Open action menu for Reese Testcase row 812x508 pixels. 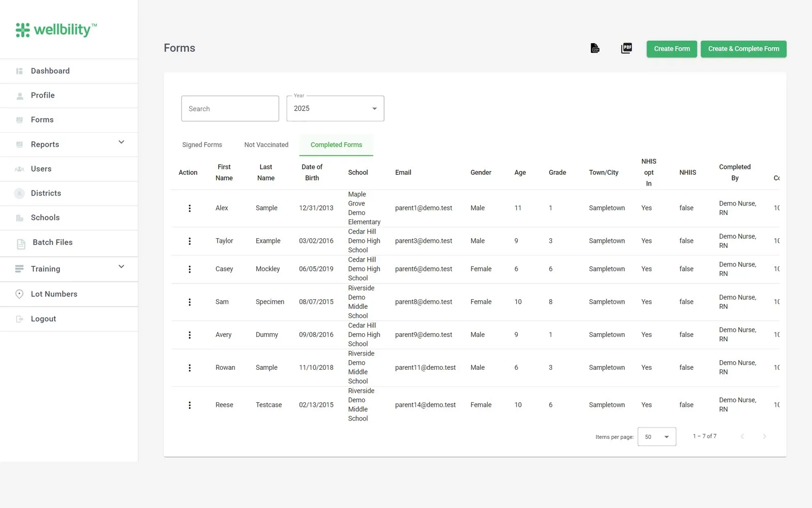[x=190, y=405]
